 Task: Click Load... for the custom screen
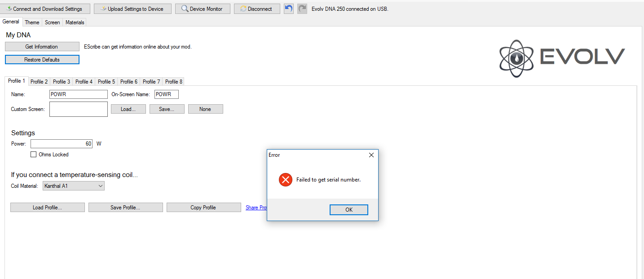point(128,109)
